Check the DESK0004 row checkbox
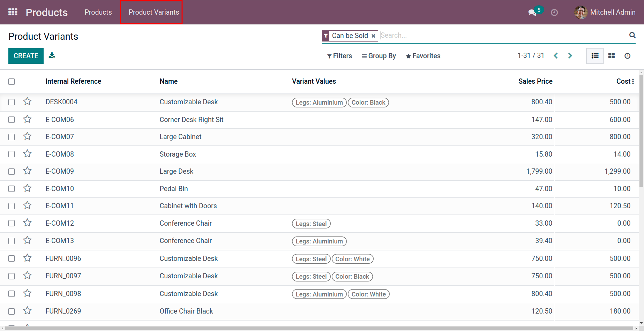 coord(12,102)
